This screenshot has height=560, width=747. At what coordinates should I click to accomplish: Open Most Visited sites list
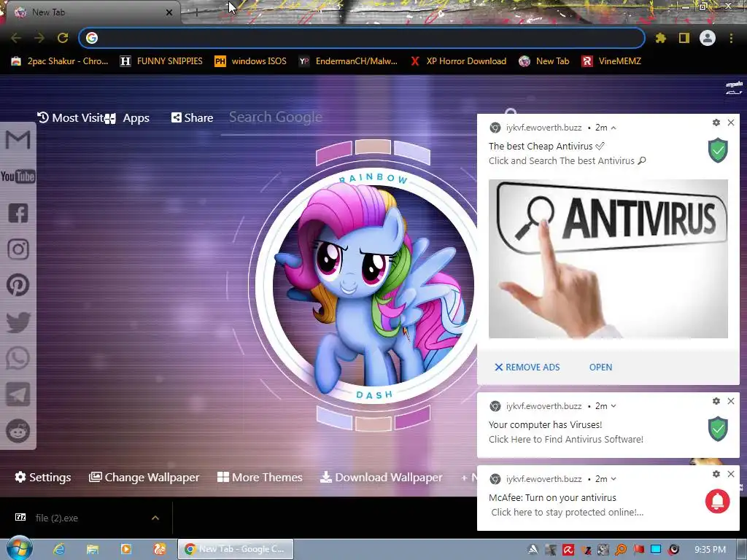(x=70, y=117)
